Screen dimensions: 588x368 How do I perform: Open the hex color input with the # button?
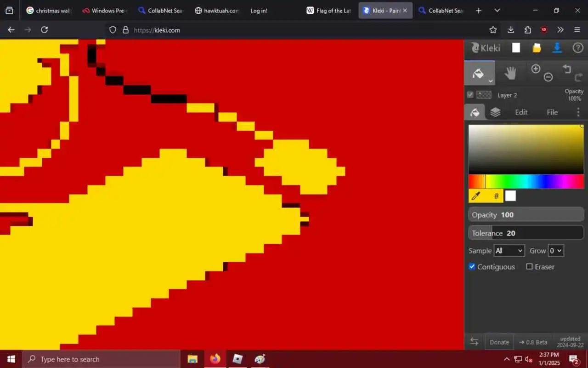(496, 196)
